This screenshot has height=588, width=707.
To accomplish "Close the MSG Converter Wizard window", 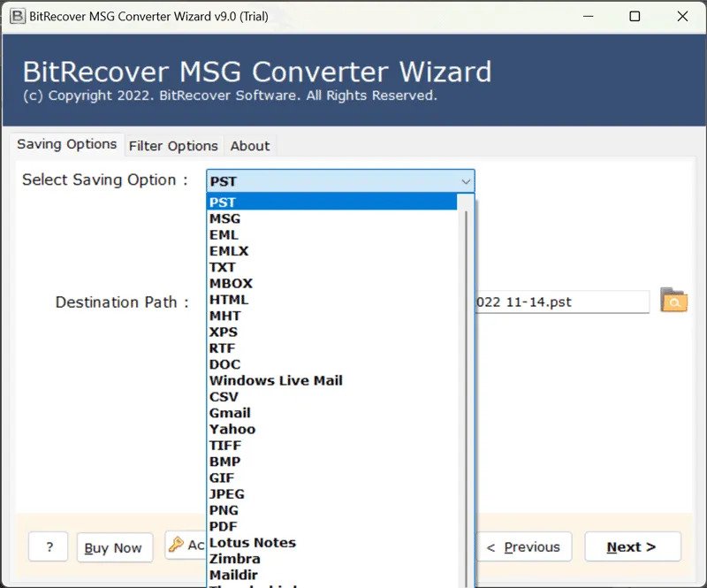I will tap(682, 16).
